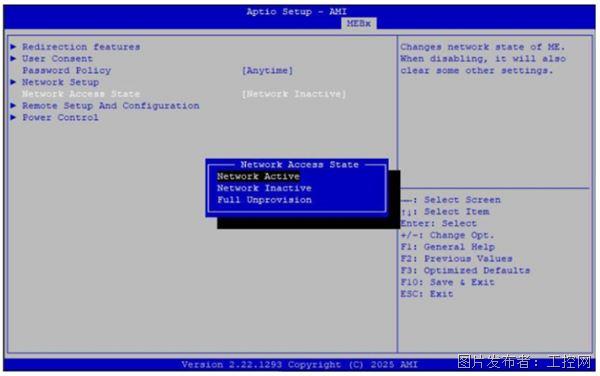Choose Network Inactive in the popup

pyautogui.click(x=264, y=188)
